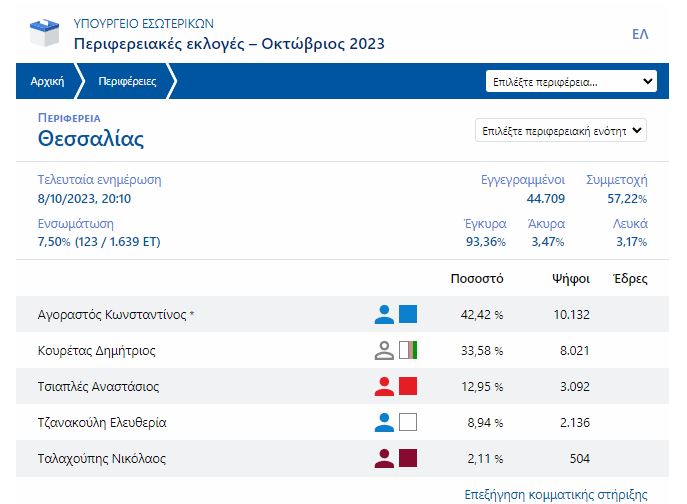Click candidate name Αγοραστός Κωνσταντίνος
Viewport: 687px width, 504px height.
tap(111, 315)
